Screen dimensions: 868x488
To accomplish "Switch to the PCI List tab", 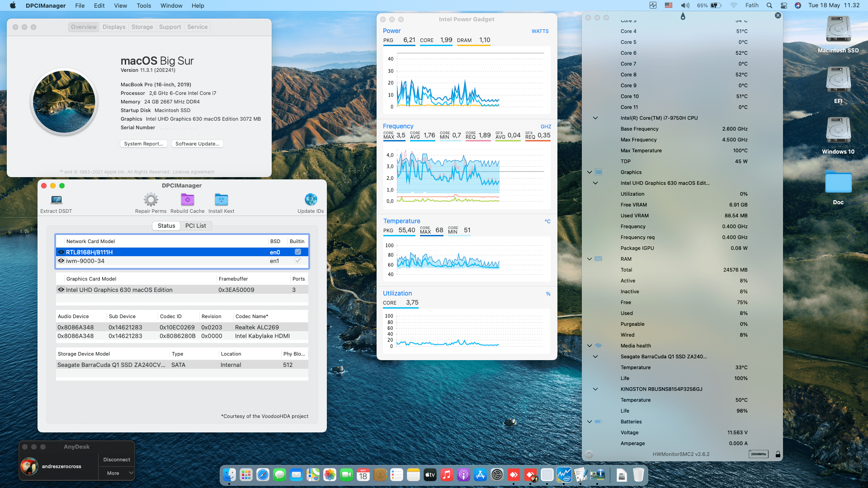I will click(x=195, y=225).
